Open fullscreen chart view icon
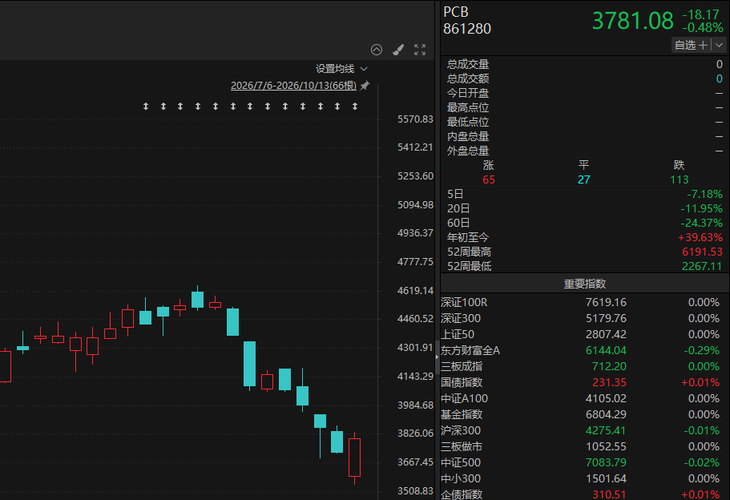The width and height of the screenshot is (730, 500). [x=419, y=50]
